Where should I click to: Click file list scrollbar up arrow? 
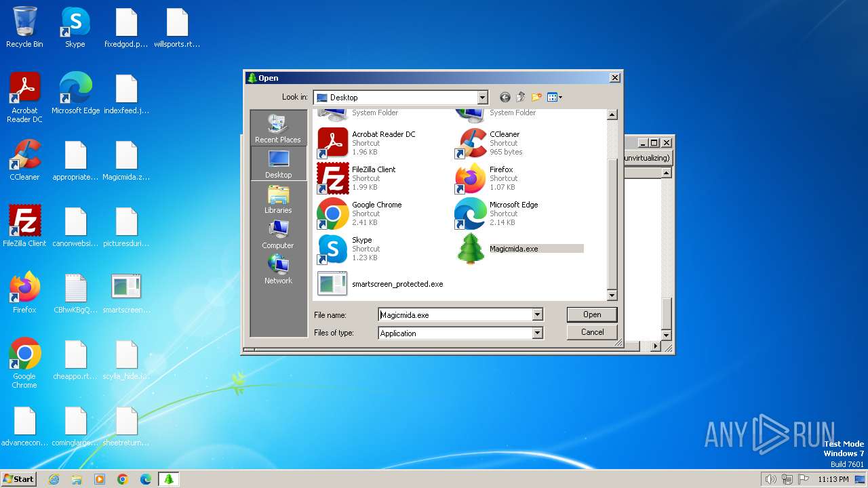612,115
